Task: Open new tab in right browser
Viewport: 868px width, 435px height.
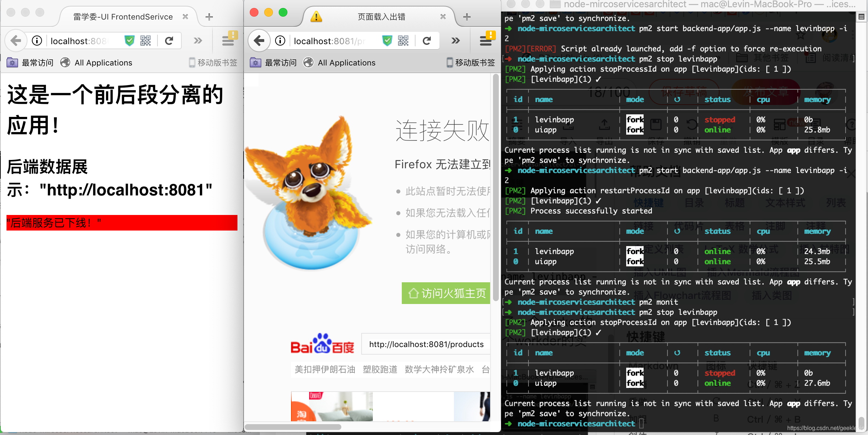Action: (x=467, y=17)
